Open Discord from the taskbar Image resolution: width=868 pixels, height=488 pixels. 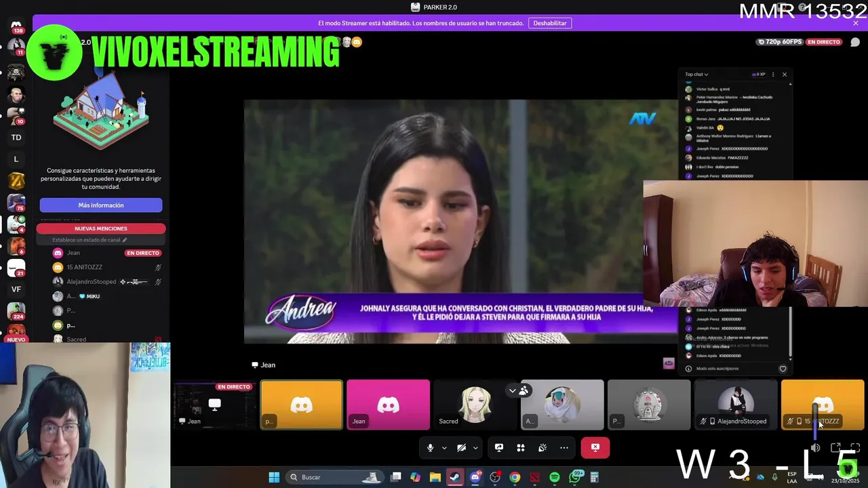[475, 477]
